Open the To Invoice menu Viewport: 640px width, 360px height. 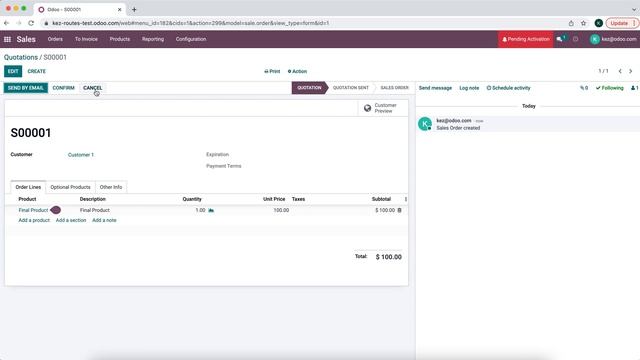pos(86,39)
